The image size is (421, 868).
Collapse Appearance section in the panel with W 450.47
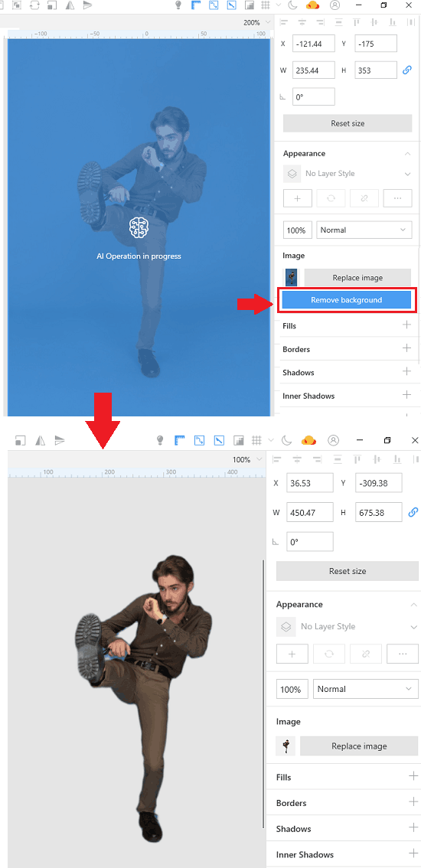pyautogui.click(x=413, y=605)
